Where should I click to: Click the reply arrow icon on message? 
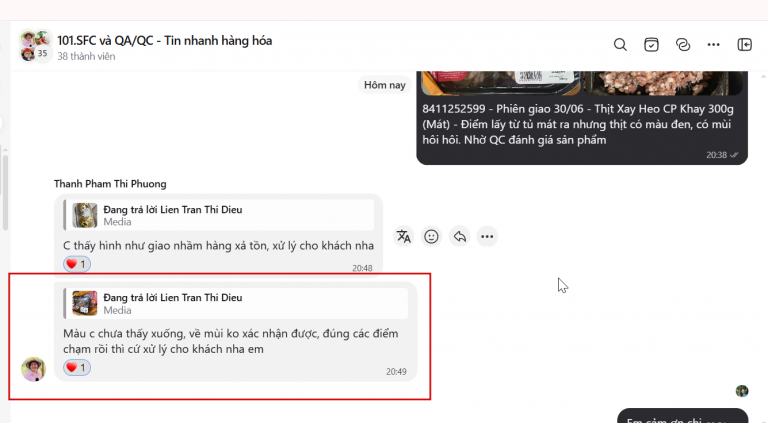(x=459, y=236)
